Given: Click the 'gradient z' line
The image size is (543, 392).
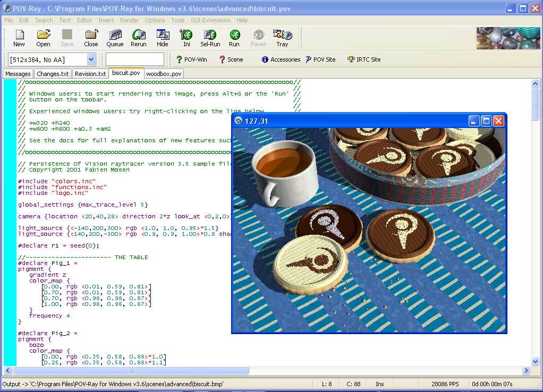Looking at the screenshot, I should [47, 275].
